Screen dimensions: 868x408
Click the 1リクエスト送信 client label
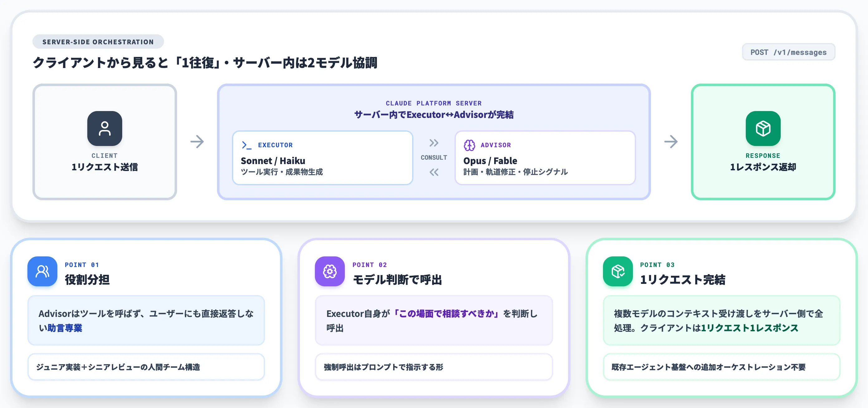[x=104, y=167]
